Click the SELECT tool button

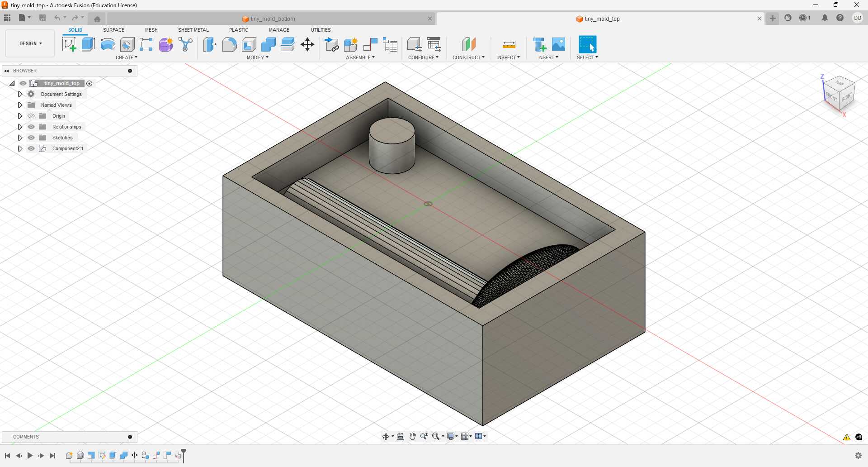point(587,44)
